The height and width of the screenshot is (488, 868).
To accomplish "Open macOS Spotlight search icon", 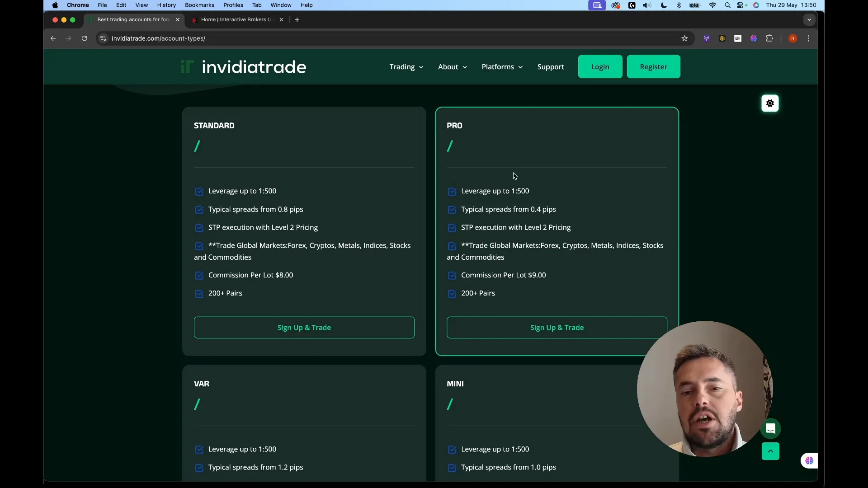I will point(727,5).
